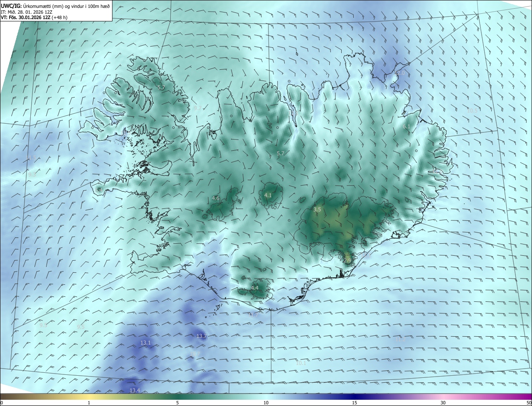Click the 13.1 value southwest of Iceland

pos(145,343)
